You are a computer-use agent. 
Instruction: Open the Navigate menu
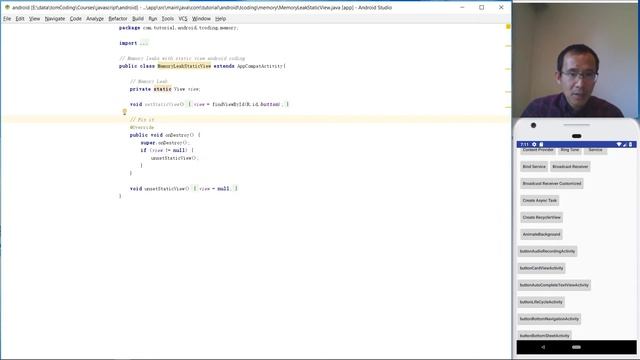point(55,19)
